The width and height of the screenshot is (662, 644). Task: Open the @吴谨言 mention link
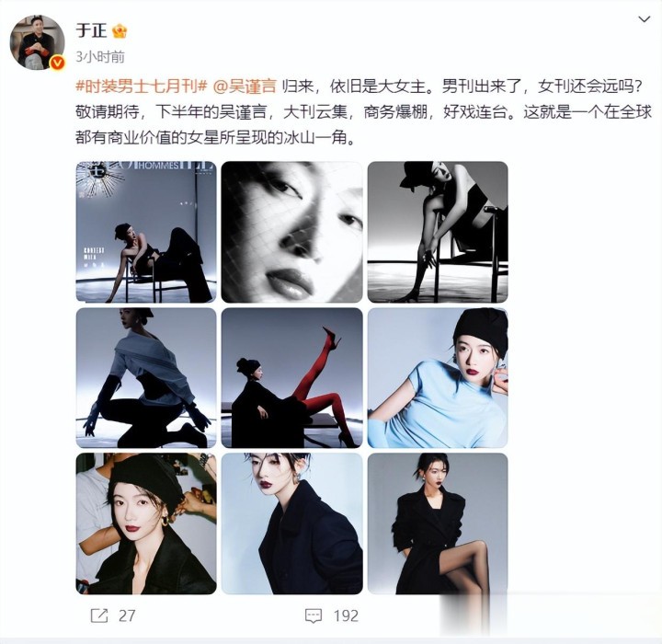[245, 86]
